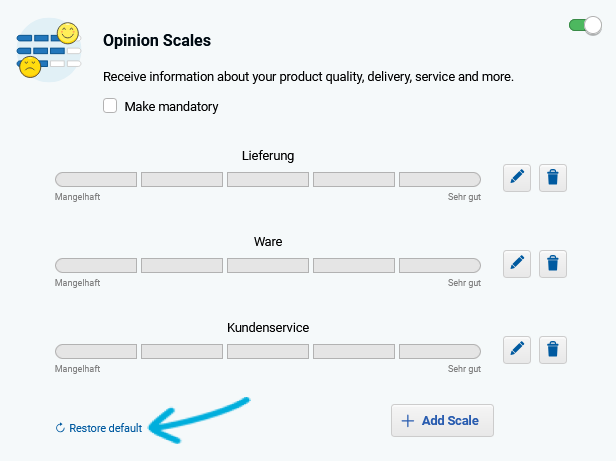
Task: Select the middle segment of Ware scale
Action: [x=268, y=265]
